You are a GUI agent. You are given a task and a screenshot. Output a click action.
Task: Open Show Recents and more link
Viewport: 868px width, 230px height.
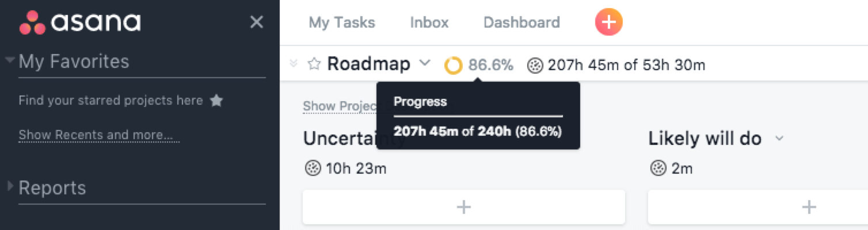[x=99, y=135]
